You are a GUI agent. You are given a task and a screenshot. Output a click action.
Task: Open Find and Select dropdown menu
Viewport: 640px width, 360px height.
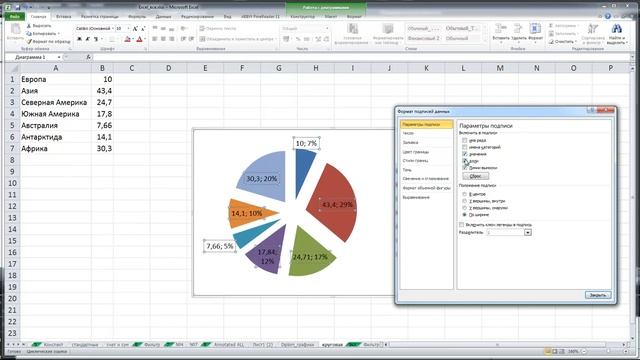(616, 41)
